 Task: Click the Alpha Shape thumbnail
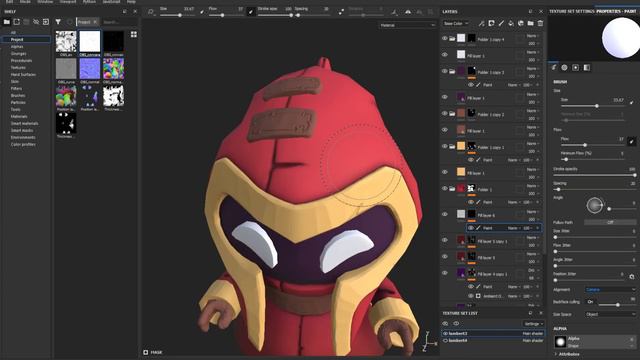point(560,342)
